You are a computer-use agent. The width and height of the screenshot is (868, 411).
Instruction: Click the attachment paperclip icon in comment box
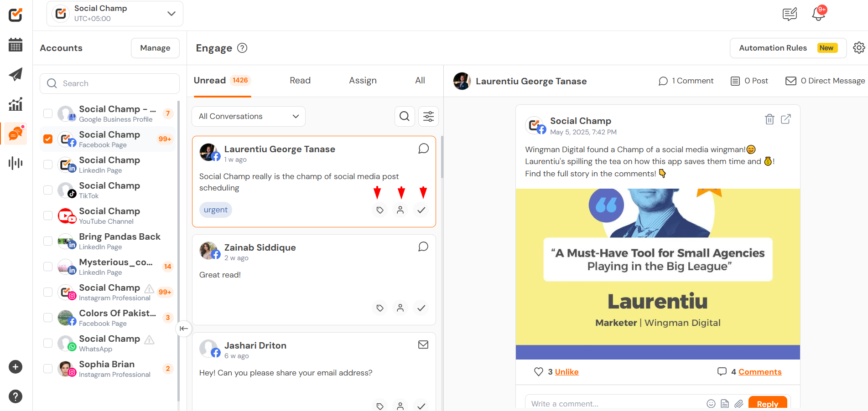coord(739,403)
